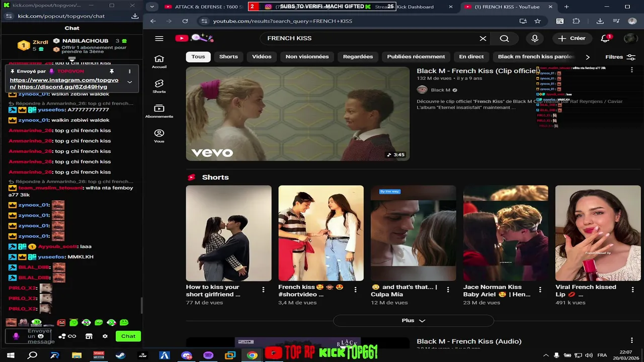Open File Explorer from taskbar
The image size is (644, 362).
pyautogui.click(x=76, y=355)
